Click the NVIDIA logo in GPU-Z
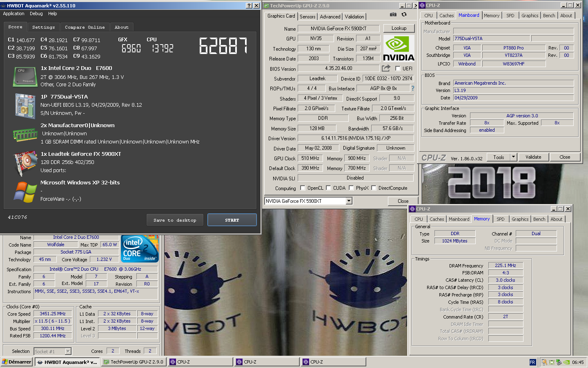Screen dimensions: 588x368 [x=399, y=49]
